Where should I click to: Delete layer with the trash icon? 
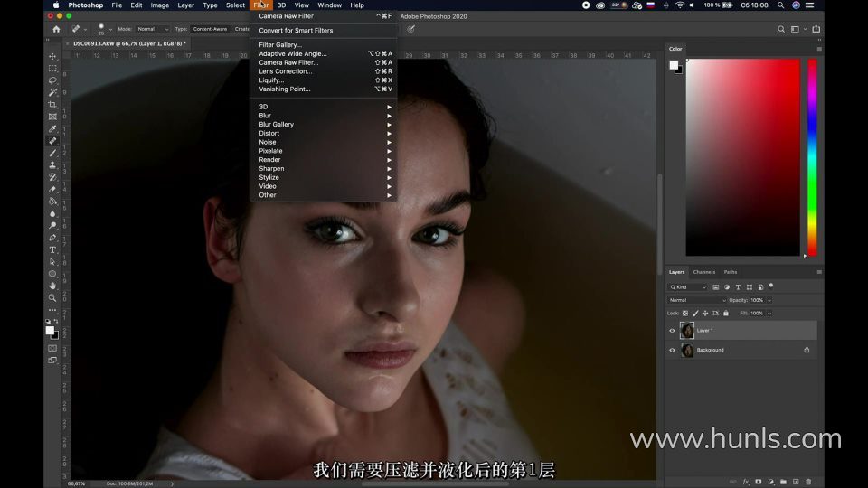tap(808, 482)
